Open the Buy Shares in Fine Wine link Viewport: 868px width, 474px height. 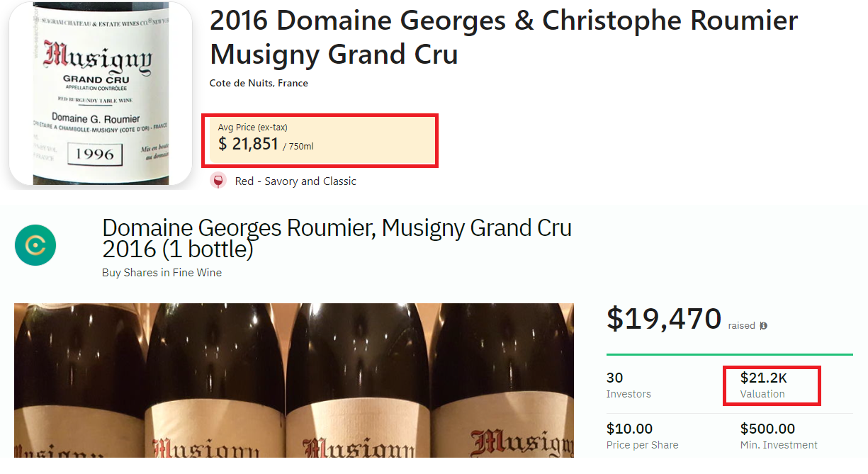pyautogui.click(x=162, y=272)
